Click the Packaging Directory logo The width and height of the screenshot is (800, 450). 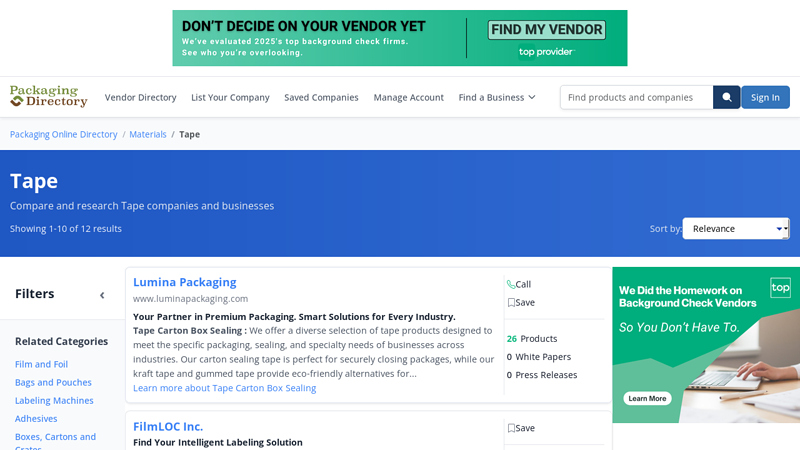(48, 96)
